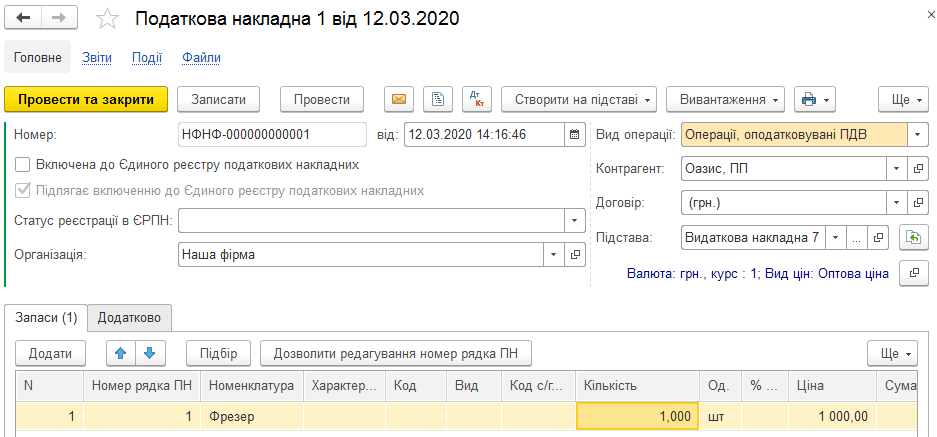The height and width of the screenshot is (437, 937).
Task: Open the printer icon menu
Action: pos(814,100)
